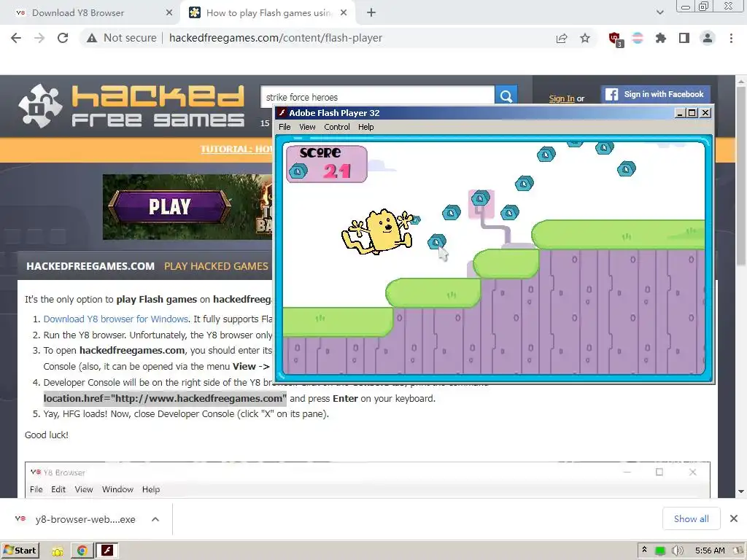Image resolution: width=747 pixels, height=560 pixels.
Task: Open View menu in Adobe Flash Player
Action: pyautogui.click(x=307, y=127)
